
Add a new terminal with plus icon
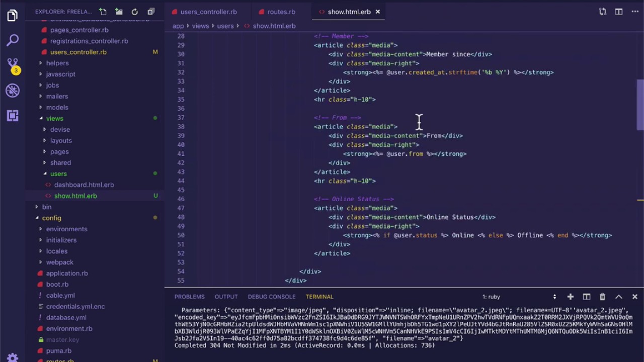(571, 297)
